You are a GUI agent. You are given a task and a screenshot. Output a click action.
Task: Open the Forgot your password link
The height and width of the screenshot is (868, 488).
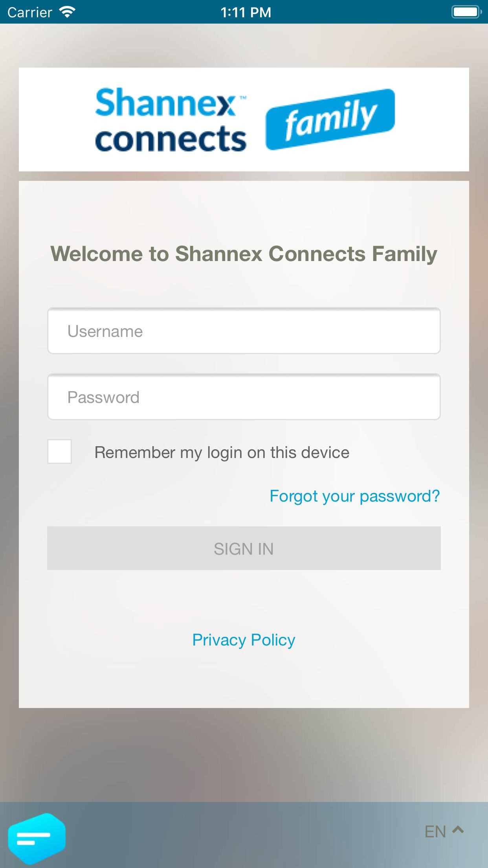coord(355,496)
